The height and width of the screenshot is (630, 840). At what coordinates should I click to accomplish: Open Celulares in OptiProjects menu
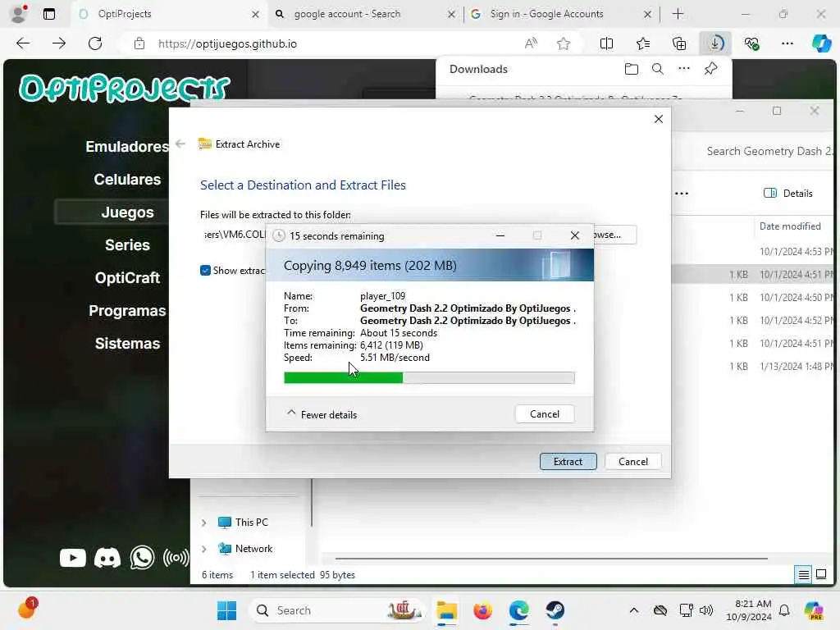127,179
